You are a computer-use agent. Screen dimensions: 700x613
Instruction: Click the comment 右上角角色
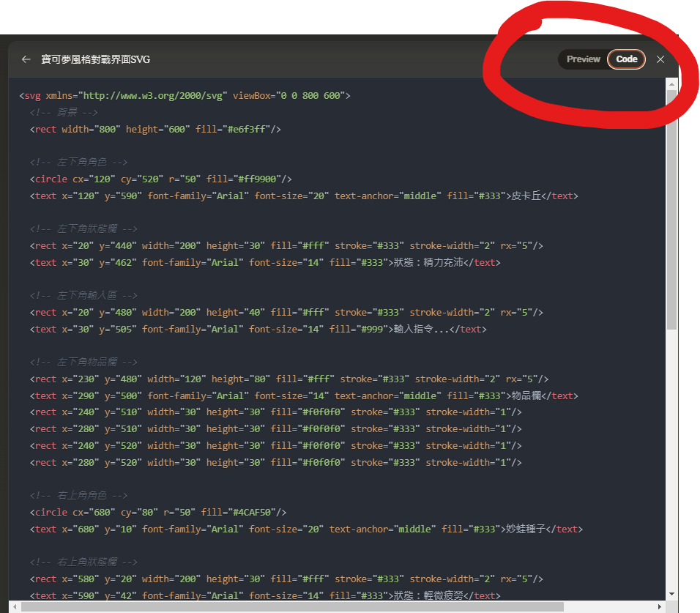(78, 496)
